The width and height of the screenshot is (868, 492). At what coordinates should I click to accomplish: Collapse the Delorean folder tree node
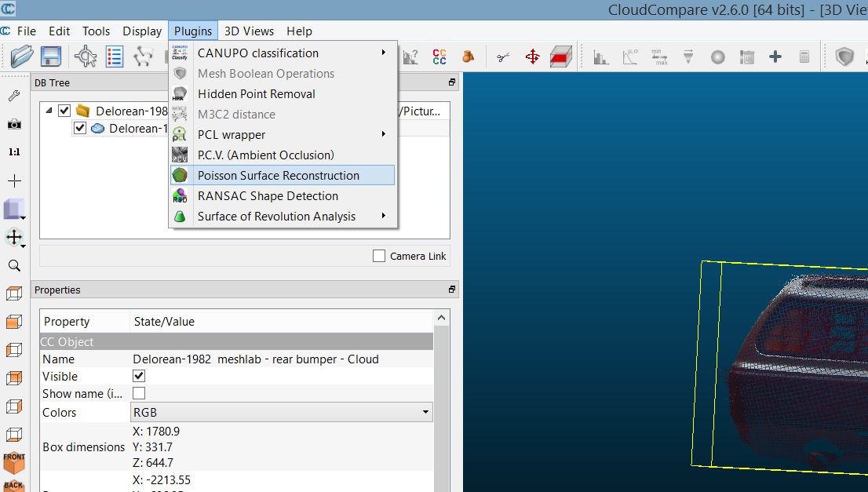pos(49,111)
